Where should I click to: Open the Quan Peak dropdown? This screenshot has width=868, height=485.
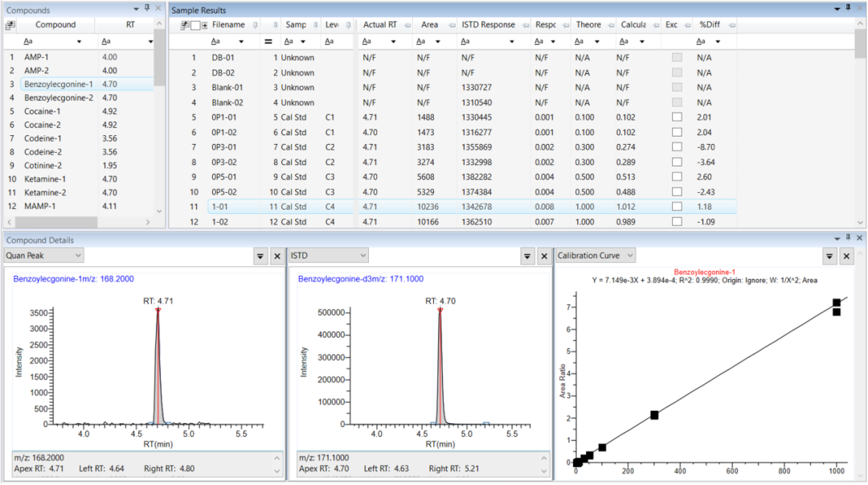78,256
